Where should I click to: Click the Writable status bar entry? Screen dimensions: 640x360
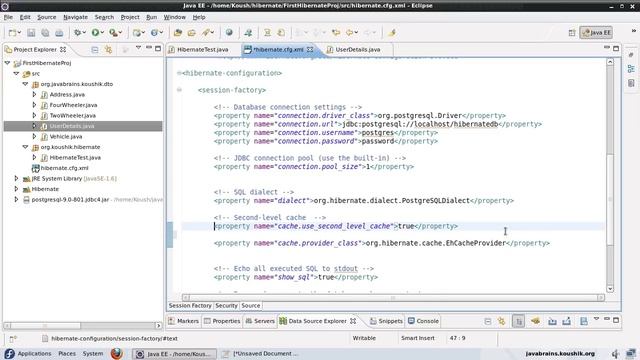pos(364,338)
